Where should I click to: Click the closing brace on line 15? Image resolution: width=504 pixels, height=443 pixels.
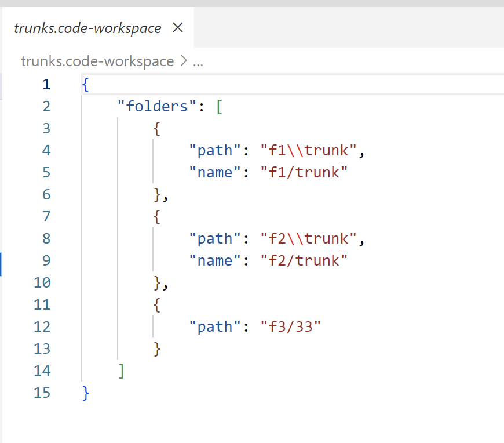tap(85, 393)
